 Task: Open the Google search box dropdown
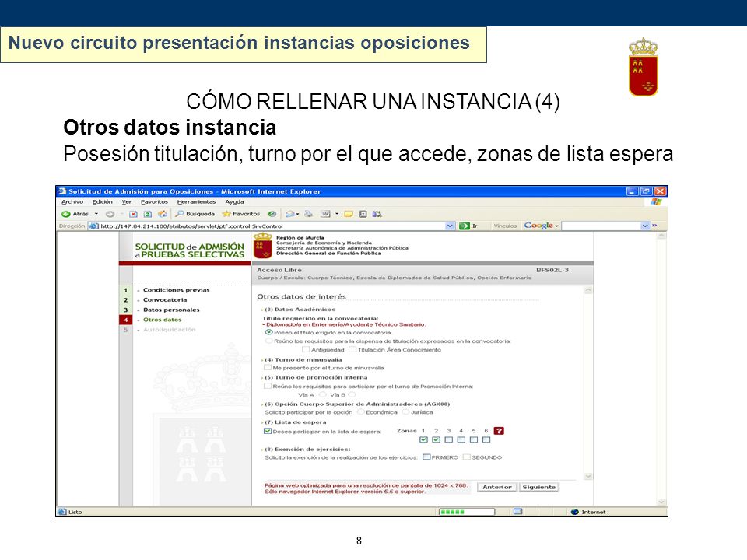pyautogui.click(x=645, y=226)
